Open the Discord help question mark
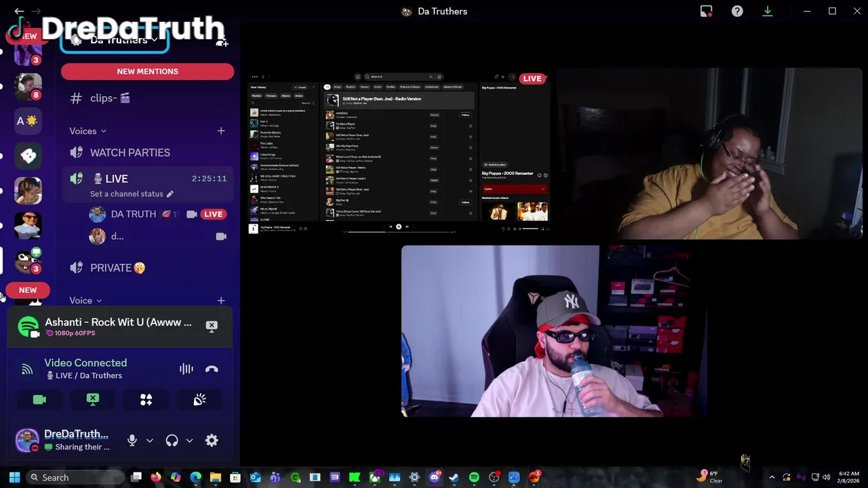Viewport: 868px width, 488px height. (737, 11)
